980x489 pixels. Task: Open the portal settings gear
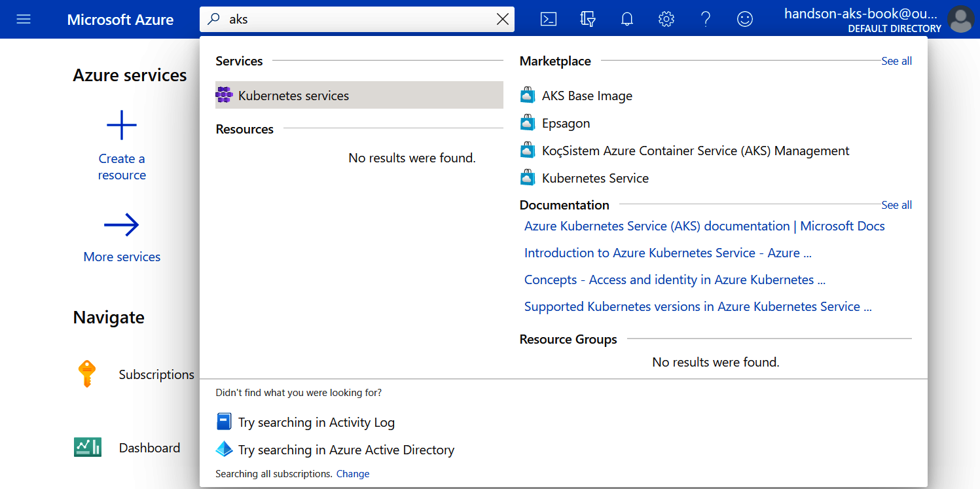pyautogui.click(x=666, y=19)
